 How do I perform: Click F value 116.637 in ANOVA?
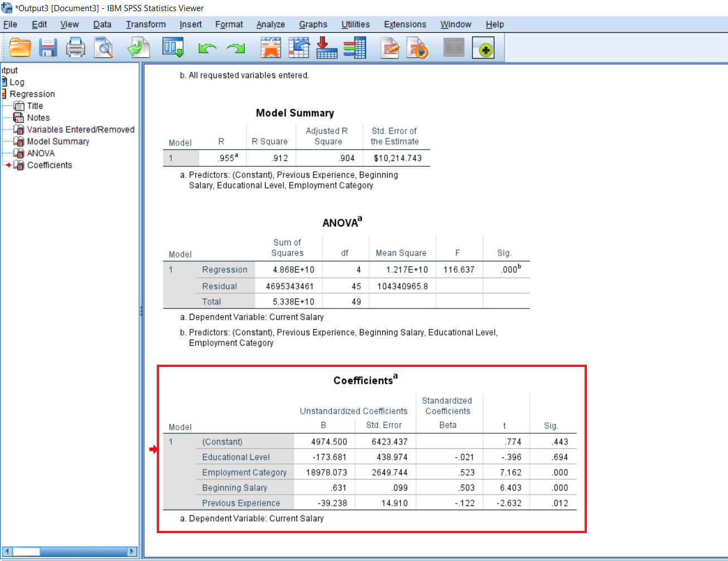(459, 270)
